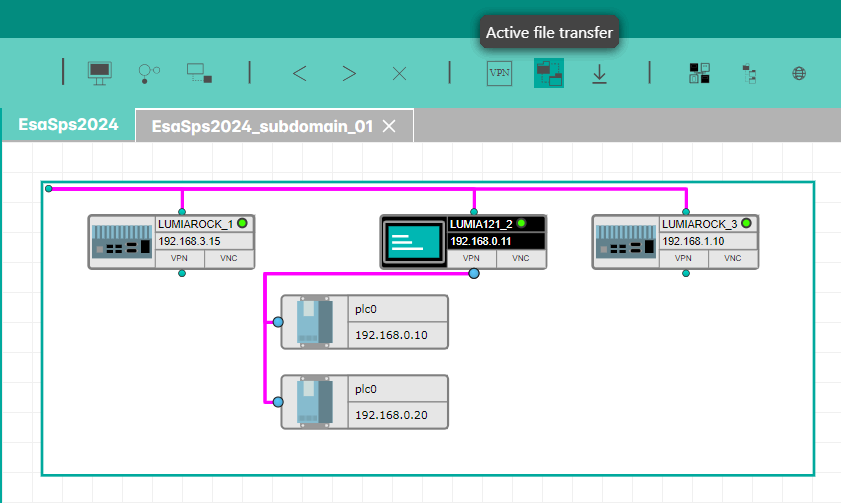Viewport: 841px width, 503px height.
Task: Select the EsaSps2024_subdomain_01 tab
Action: [x=262, y=126]
